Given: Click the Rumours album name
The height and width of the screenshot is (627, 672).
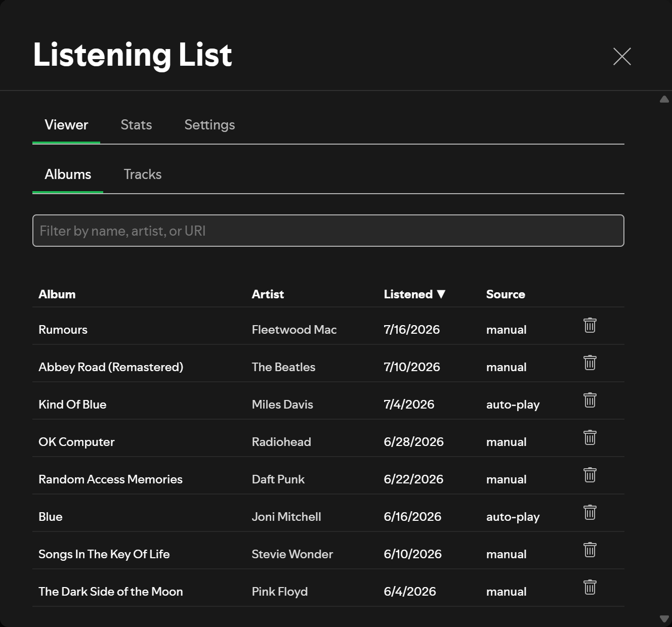Looking at the screenshot, I should click(63, 330).
